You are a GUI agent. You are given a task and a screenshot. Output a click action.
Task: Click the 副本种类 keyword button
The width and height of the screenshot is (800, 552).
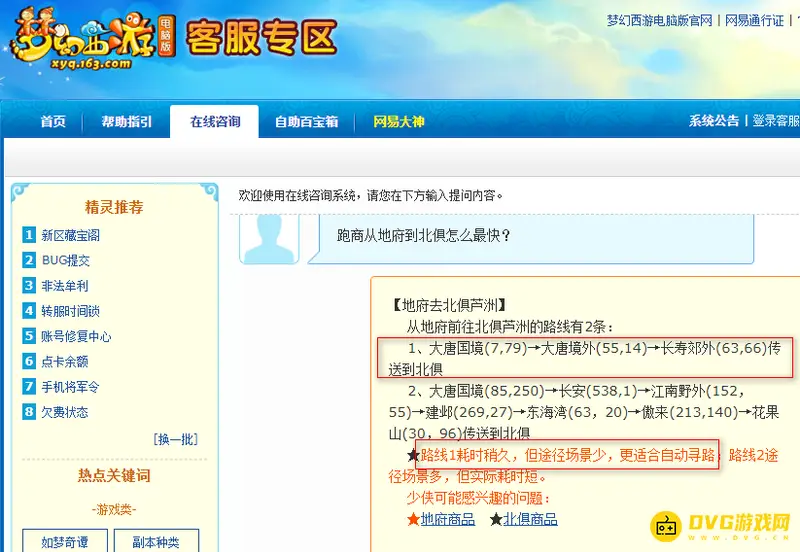[x=156, y=541]
